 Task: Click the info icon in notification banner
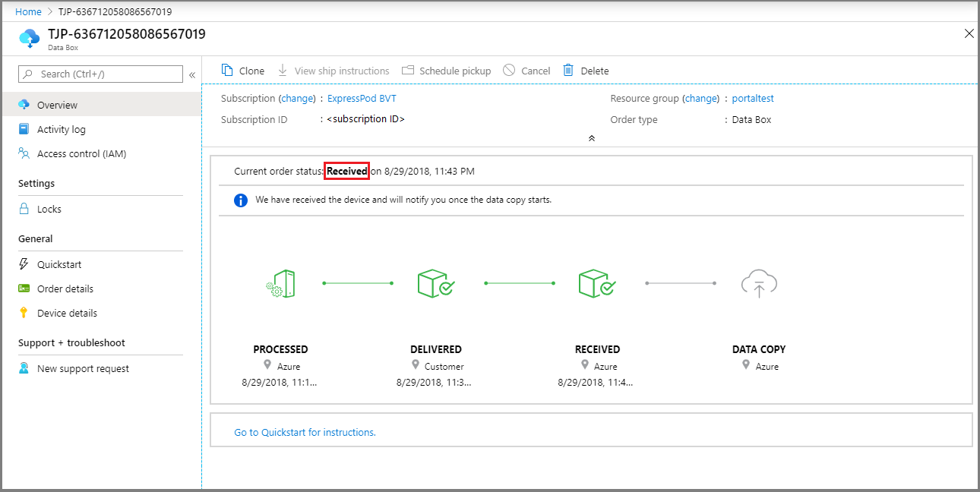(241, 200)
